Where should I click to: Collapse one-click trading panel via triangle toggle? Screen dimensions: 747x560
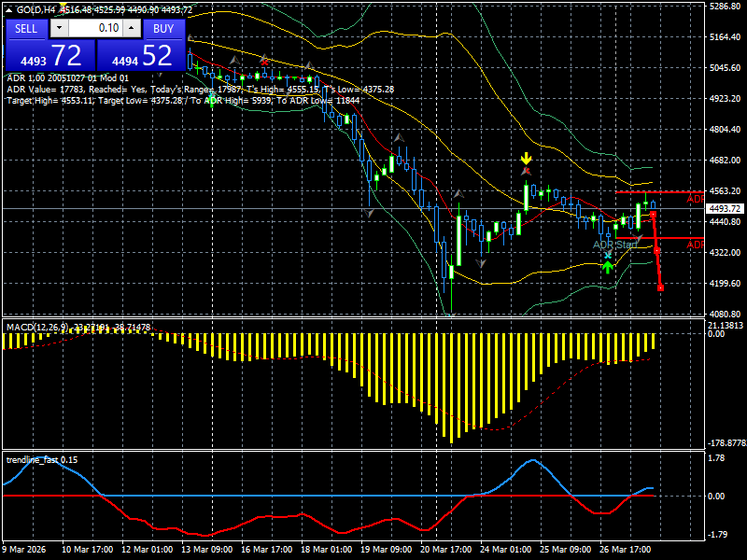9,9
